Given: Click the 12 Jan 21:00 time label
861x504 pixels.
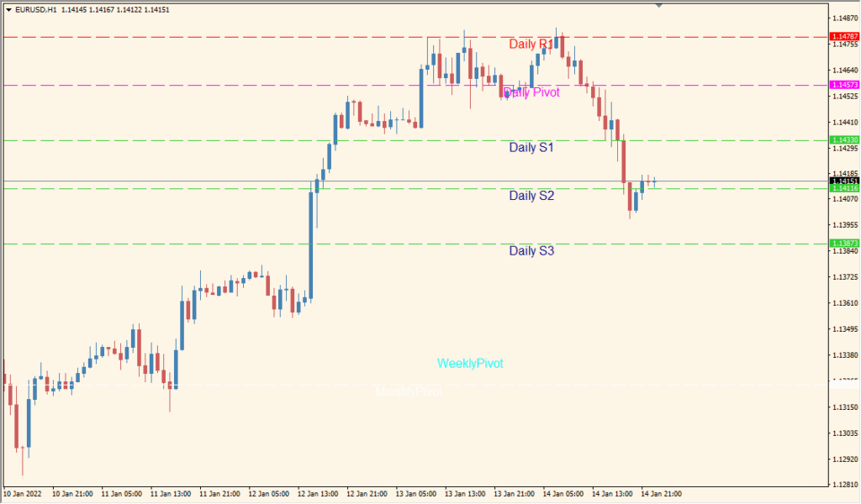Looking at the screenshot, I should (x=367, y=494).
